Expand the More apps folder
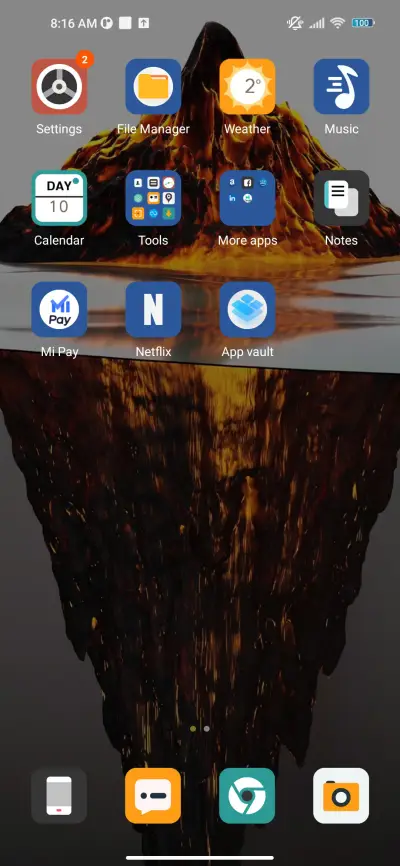This screenshot has width=400, height=866. pos(247,198)
